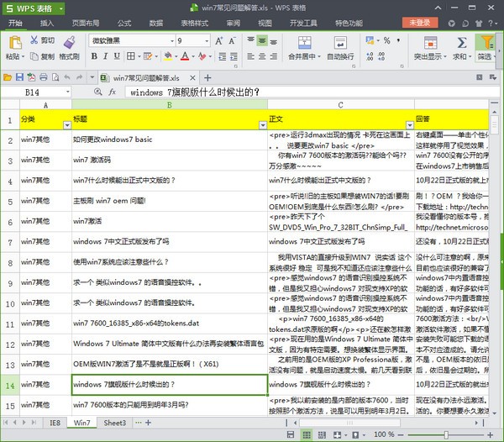Toggle bottom vertical alignment
The width and height of the screenshot is (504, 442).
[x=274, y=41]
